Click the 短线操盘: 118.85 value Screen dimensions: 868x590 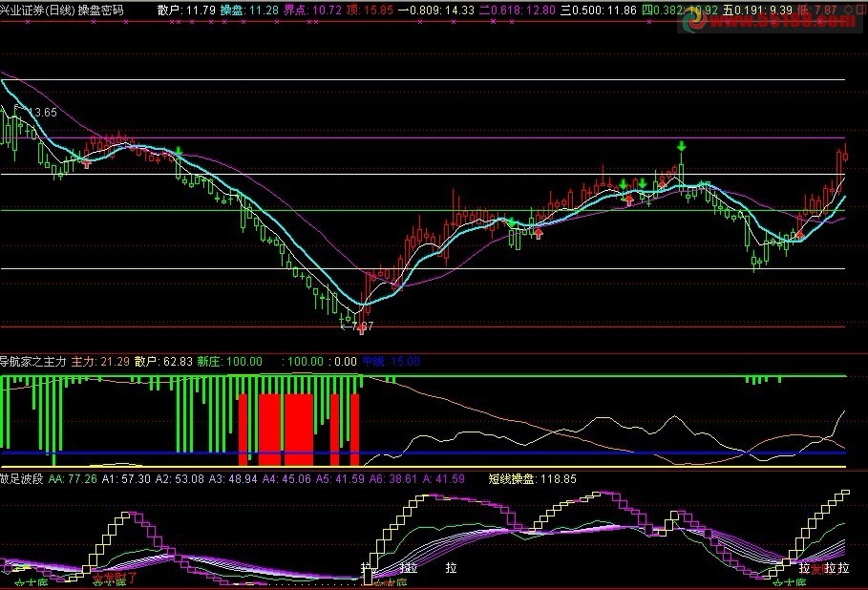coord(532,478)
